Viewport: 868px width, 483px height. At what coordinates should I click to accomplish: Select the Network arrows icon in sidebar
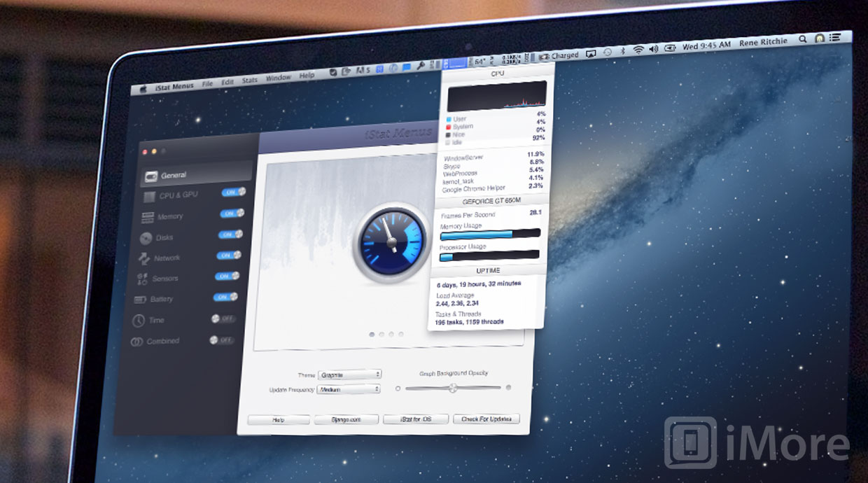click(x=144, y=258)
